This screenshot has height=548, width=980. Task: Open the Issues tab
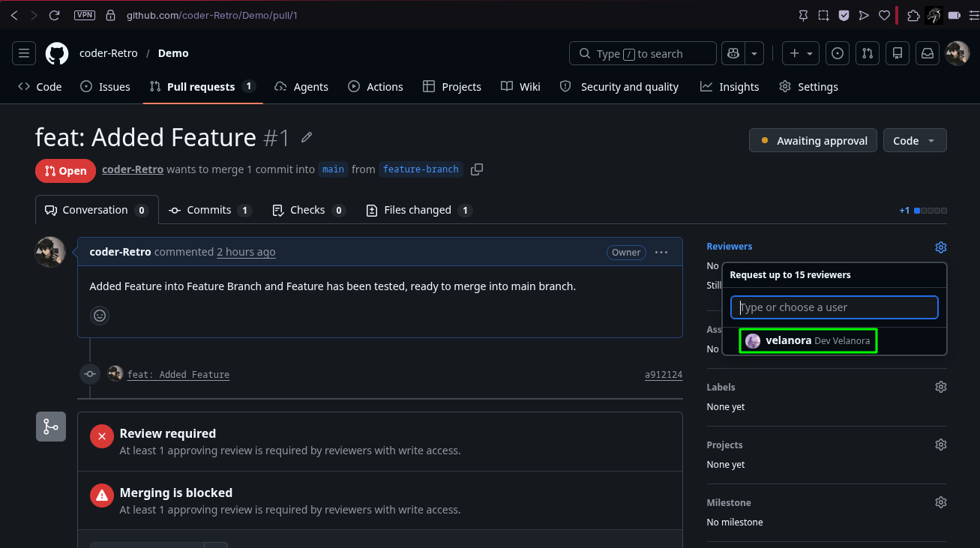point(105,87)
